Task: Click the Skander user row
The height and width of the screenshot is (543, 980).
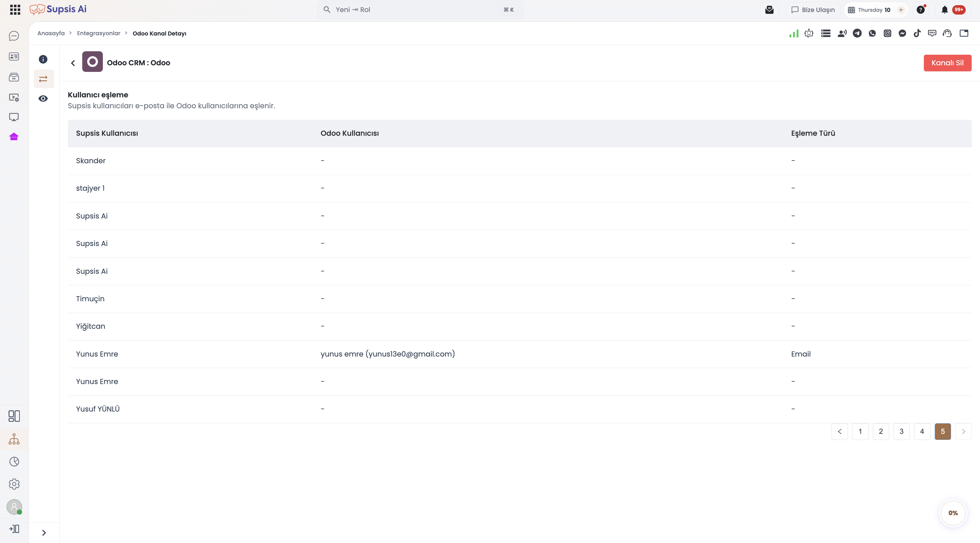Action: pyautogui.click(x=519, y=161)
